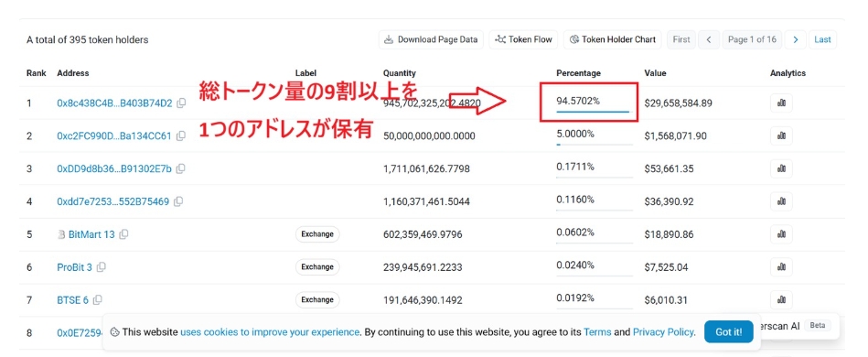Click 'A total of 395 token holders' text
Screen dimensions: 868x357
coord(88,40)
